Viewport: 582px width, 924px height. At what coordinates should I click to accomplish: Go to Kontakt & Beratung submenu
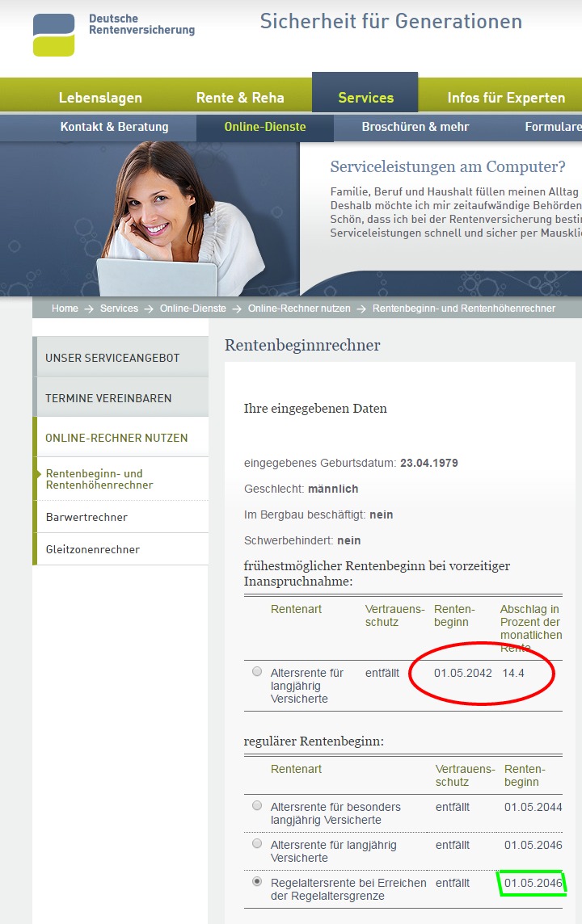pos(114,127)
